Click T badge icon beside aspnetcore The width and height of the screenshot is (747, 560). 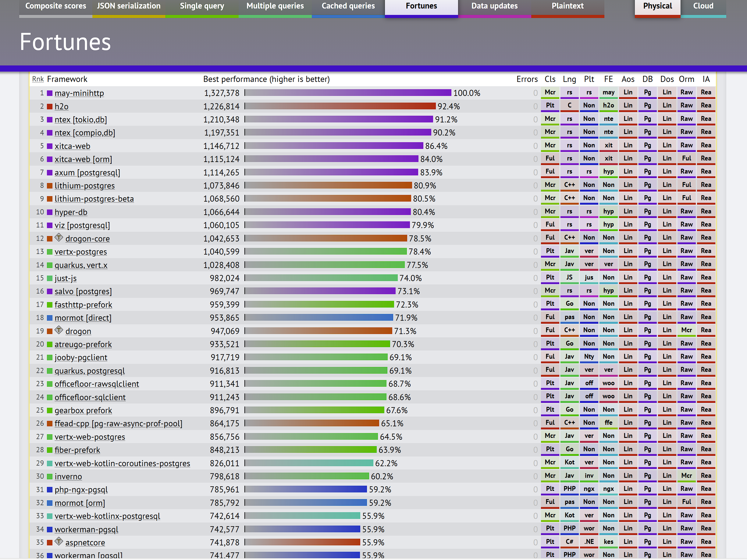pyautogui.click(x=59, y=541)
